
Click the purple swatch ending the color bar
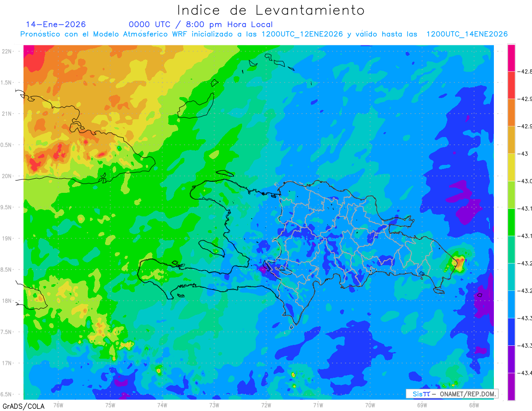click(x=511, y=387)
